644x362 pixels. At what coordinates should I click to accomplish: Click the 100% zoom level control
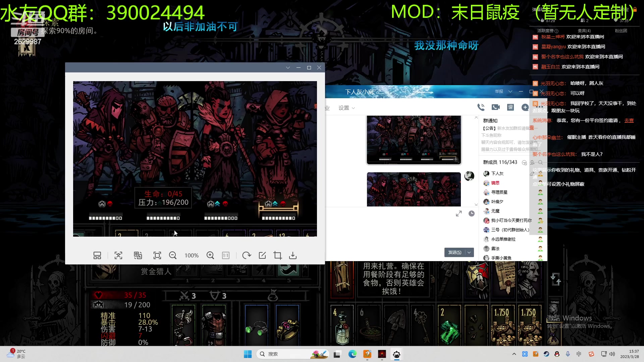point(192,255)
